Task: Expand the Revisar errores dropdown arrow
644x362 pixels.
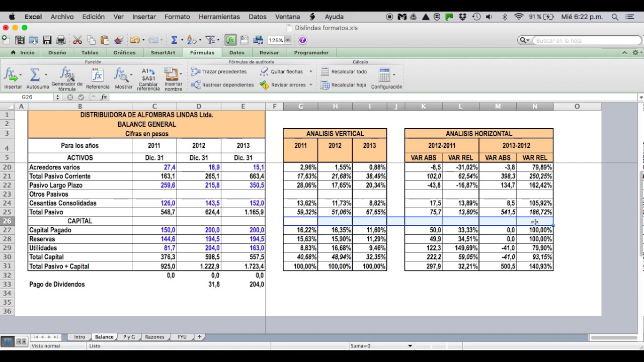Action: 311,85
